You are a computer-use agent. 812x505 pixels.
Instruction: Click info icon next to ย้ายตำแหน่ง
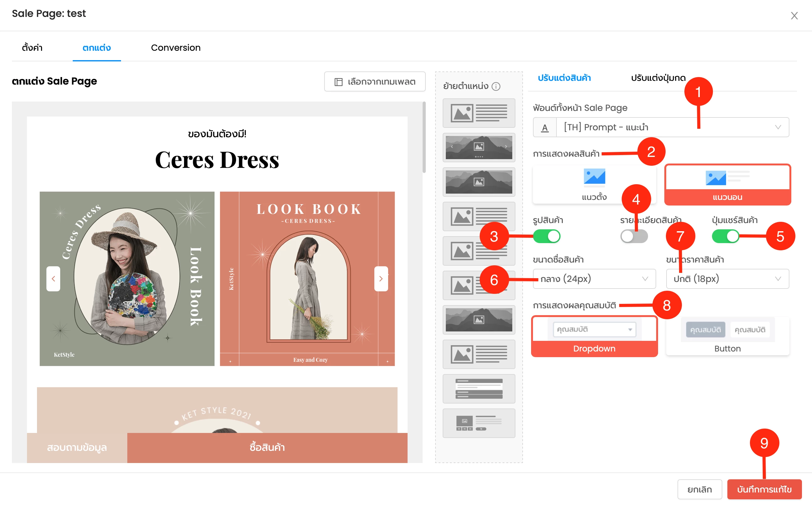(x=496, y=86)
